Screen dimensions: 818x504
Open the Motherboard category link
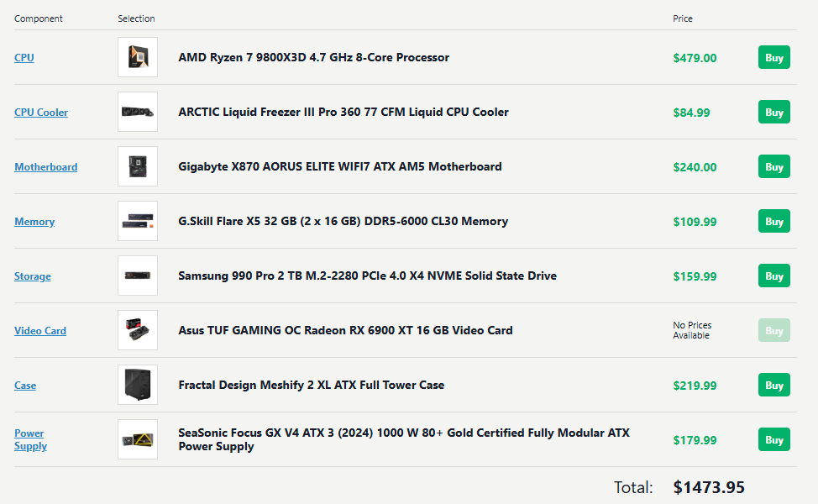point(46,167)
